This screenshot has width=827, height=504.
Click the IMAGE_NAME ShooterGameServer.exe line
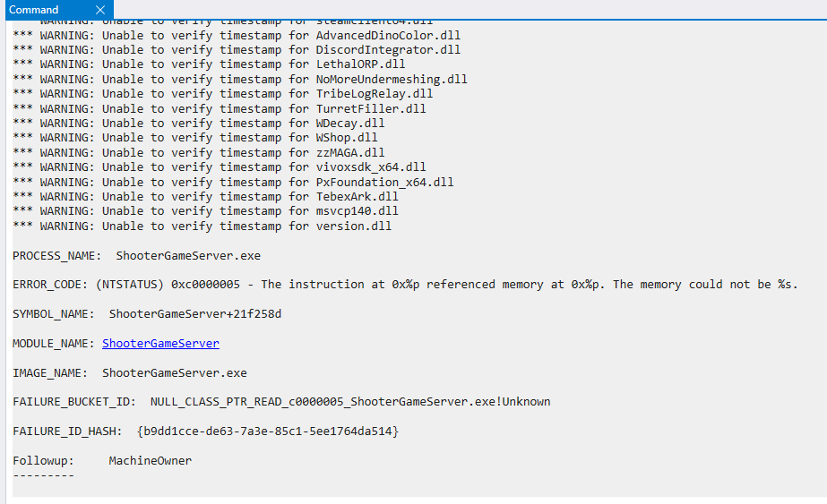click(x=129, y=372)
